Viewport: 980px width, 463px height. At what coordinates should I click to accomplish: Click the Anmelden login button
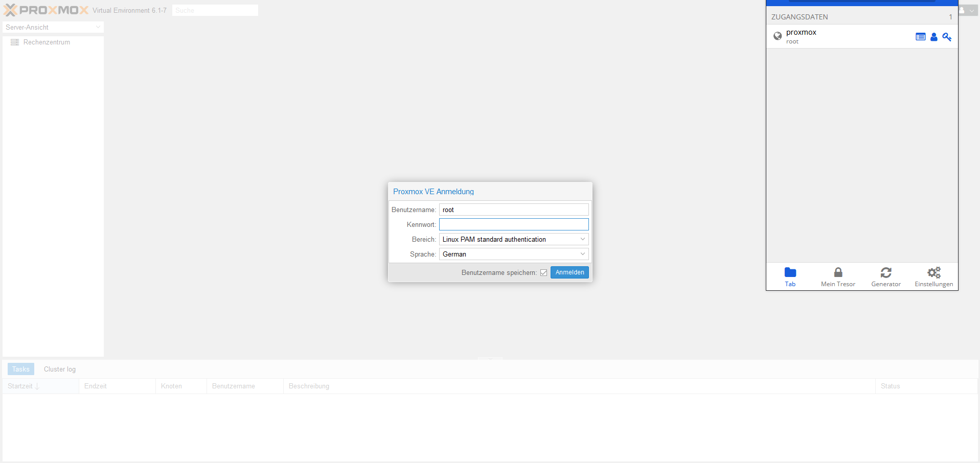pyautogui.click(x=569, y=272)
